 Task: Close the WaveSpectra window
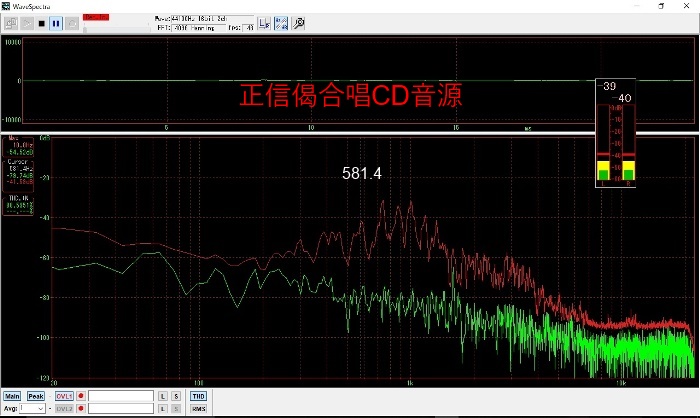(x=686, y=6)
